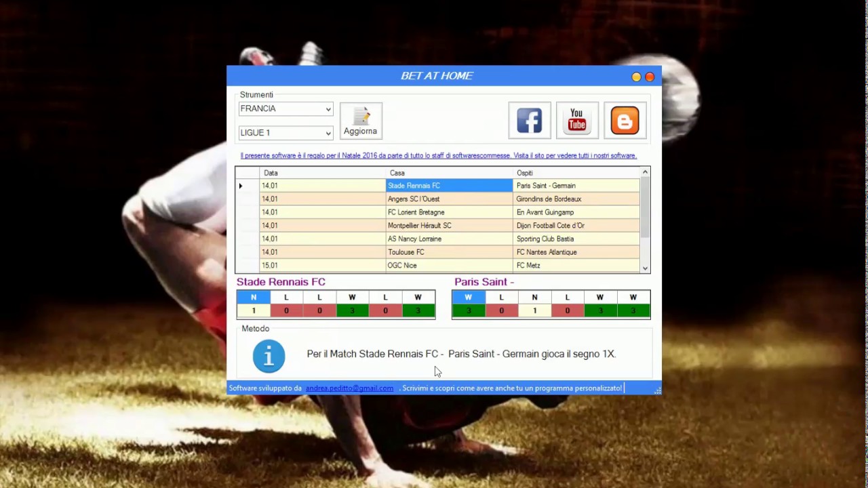Close window with the red button
Screen dimensions: 868x488
click(650, 77)
